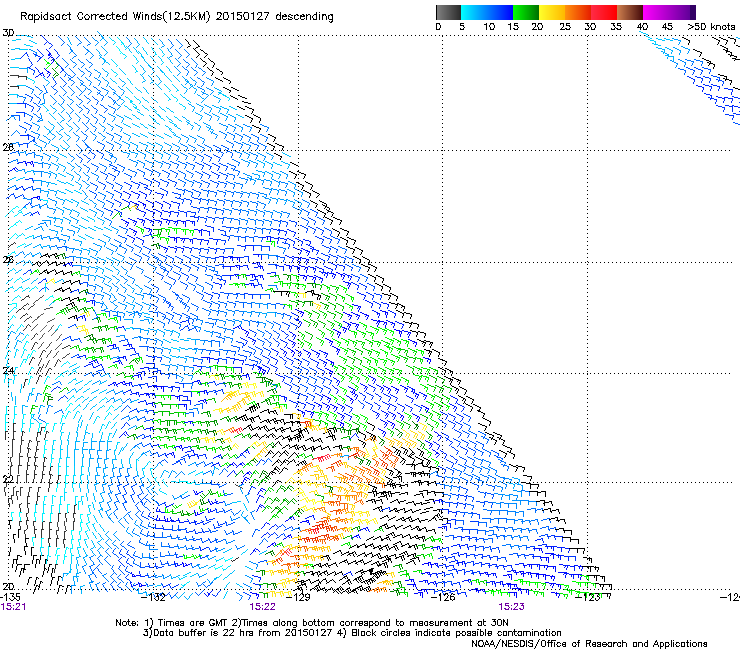The width and height of the screenshot is (740, 650).
Task: Click the latitude label '22'
Action: click(x=8, y=479)
